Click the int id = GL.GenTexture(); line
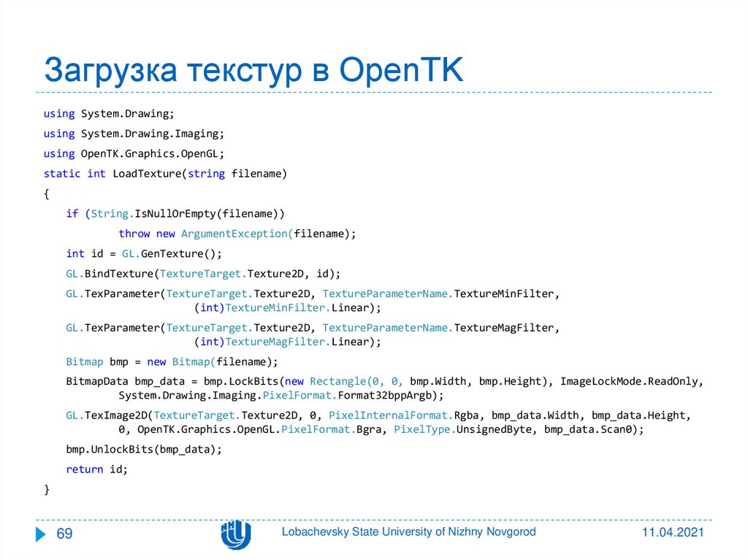This screenshot has height=560, width=748. coord(144,254)
